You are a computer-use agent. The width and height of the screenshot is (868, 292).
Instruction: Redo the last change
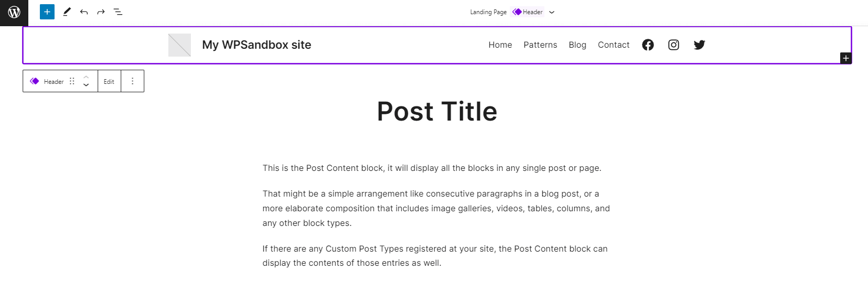tap(101, 12)
